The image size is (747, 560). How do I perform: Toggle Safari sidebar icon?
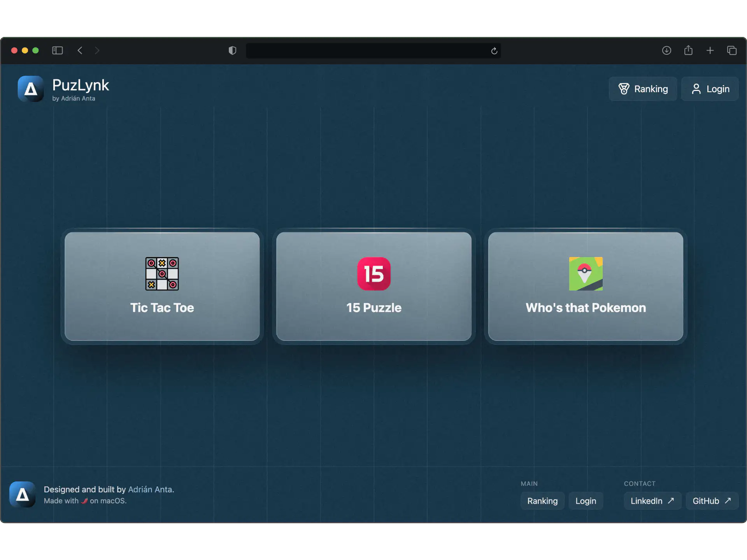[58, 51]
